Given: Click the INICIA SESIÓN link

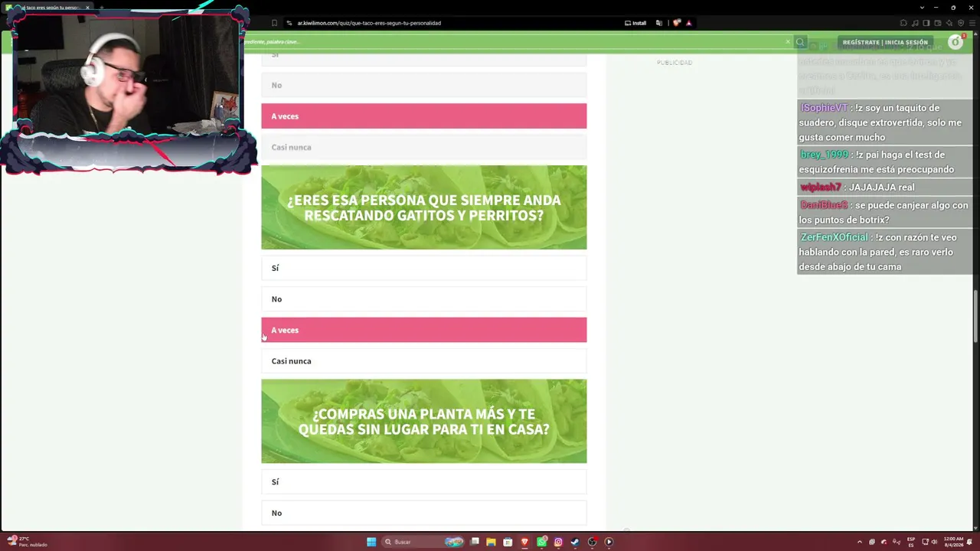Looking at the screenshot, I should click(906, 42).
